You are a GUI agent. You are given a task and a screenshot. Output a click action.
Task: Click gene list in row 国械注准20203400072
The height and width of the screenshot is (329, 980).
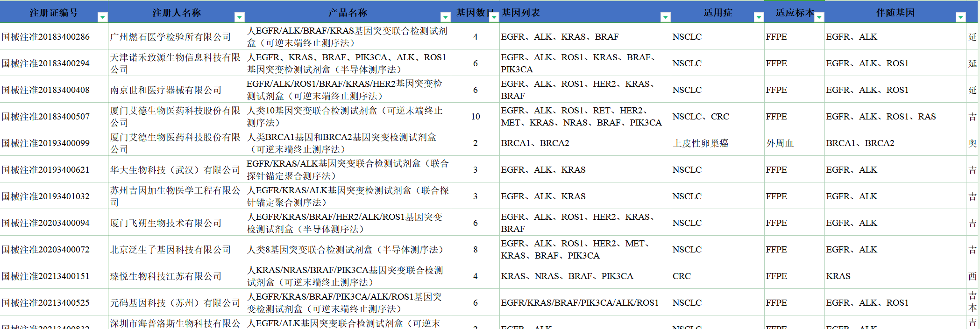tap(585, 249)
